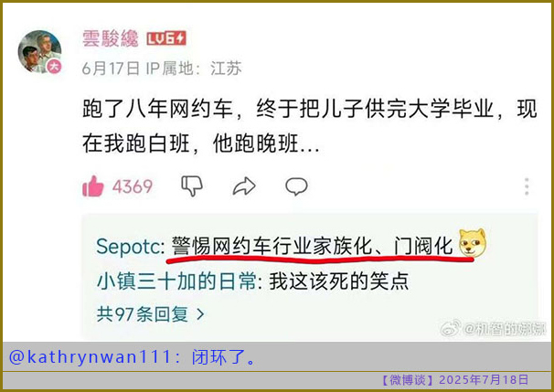Click the main comment text about 网约车

click(x=310, y=126)
